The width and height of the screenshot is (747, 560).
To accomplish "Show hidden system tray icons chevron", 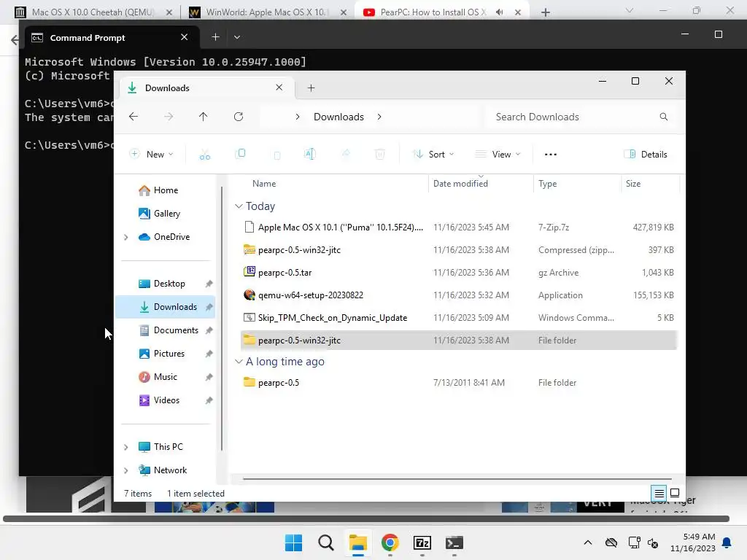I will (588, 542).
